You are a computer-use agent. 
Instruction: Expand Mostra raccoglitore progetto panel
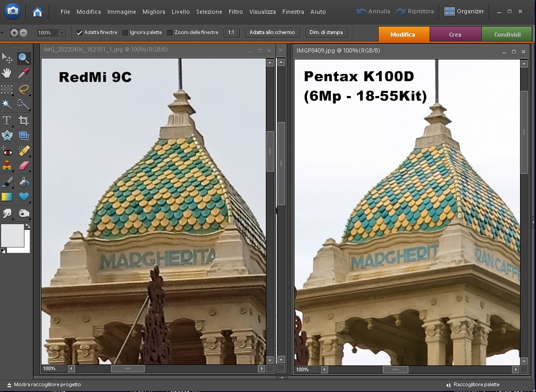click(44, 385)
